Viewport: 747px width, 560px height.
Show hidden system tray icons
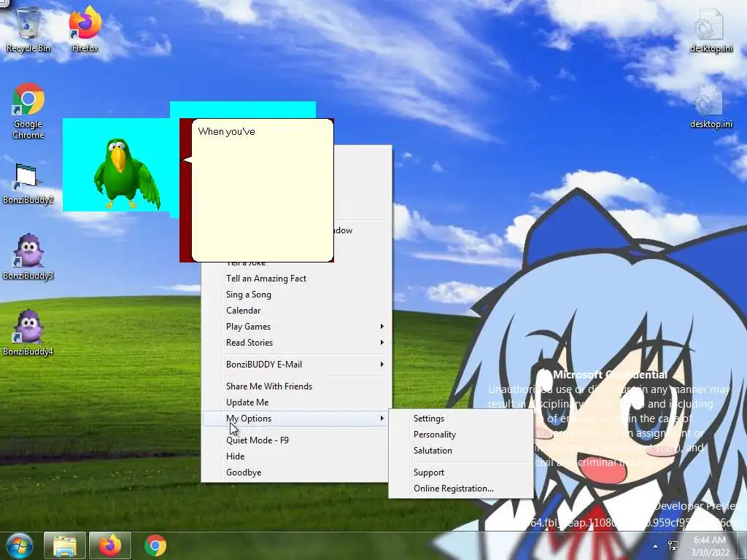[x=656, y=546]
